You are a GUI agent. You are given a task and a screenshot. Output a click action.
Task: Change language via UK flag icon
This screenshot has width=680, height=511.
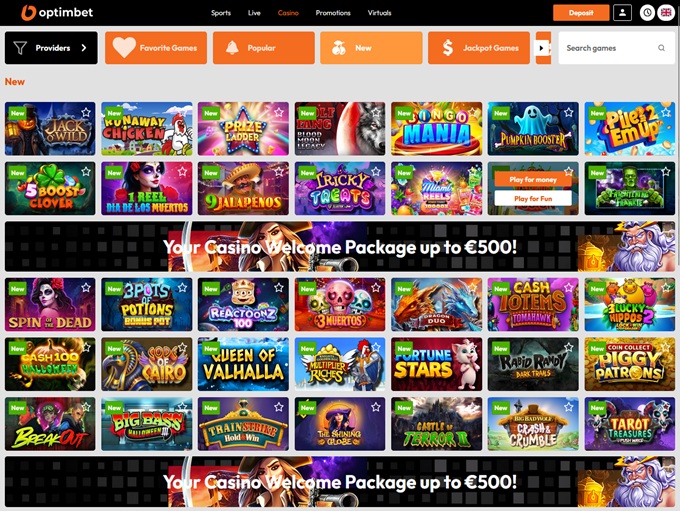click(x=666, y=13)
